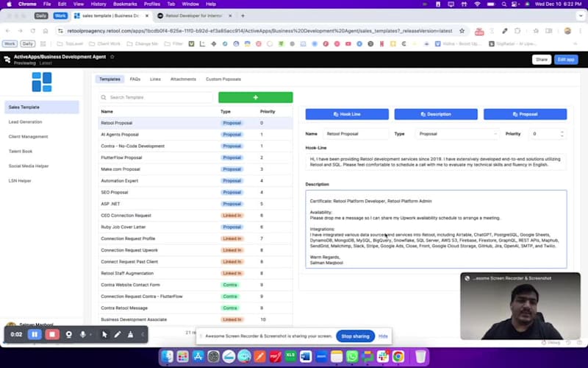
Task: Switch to the Attachments tab
Action: tap(183, 79)
